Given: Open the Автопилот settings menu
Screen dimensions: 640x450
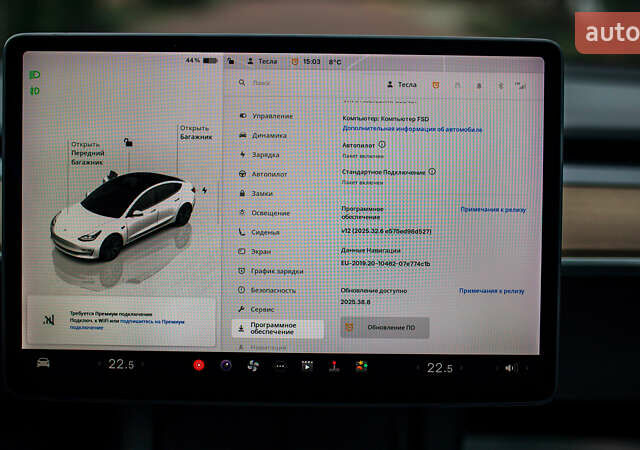Looking at the screenshot, I should 269,174.
